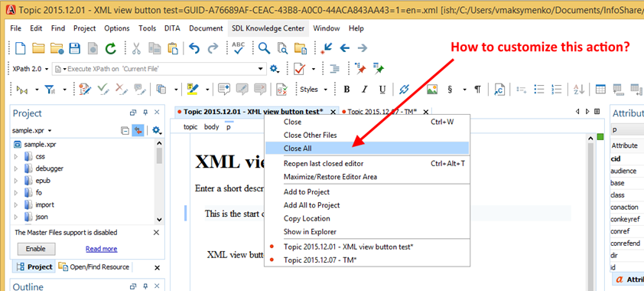Click the Find/Replace magnifier icon
Image resolution: width=644 pixels, height=291 pixels.
click(264, 48)
